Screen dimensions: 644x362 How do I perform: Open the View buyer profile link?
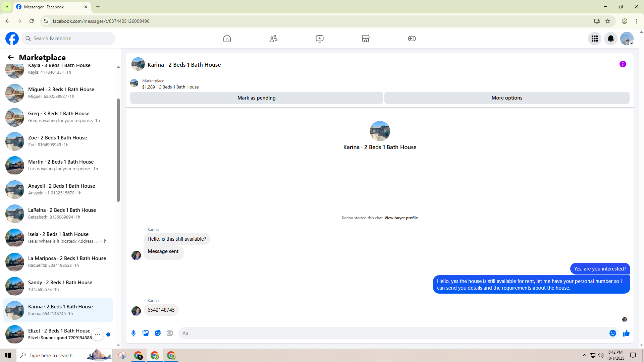[x=401, y=218]
